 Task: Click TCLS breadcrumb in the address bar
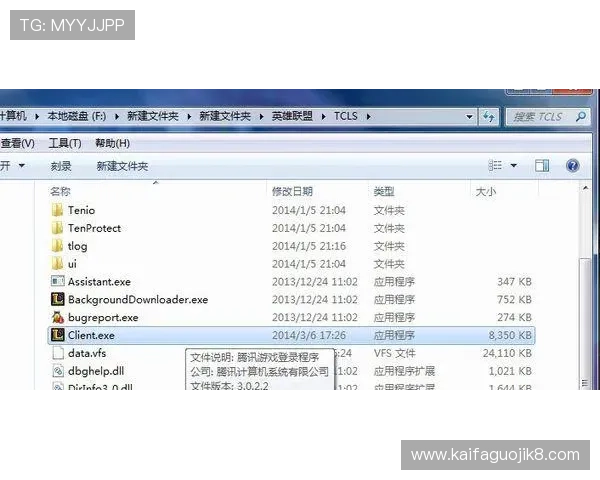tap(346, 116)
